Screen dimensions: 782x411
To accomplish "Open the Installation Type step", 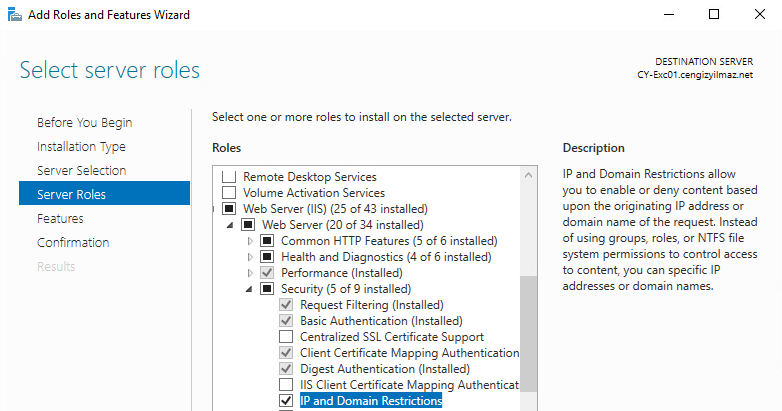I will pyautogui.click(x=81, y=147).
